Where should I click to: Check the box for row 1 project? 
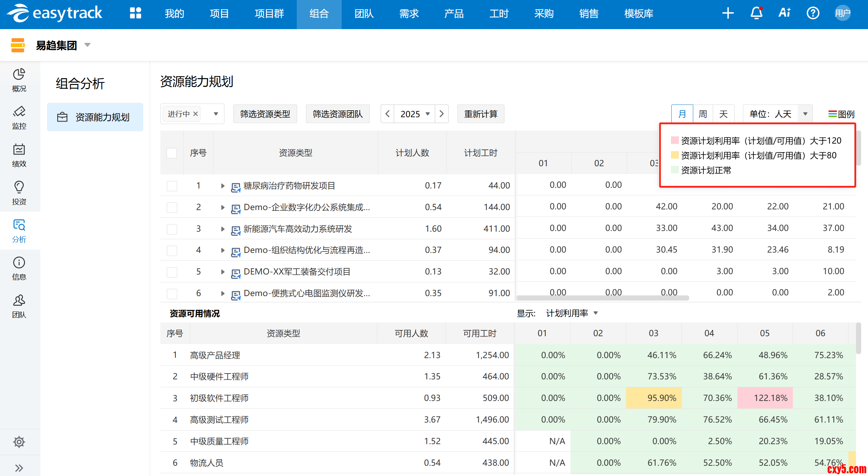point(172,186)
